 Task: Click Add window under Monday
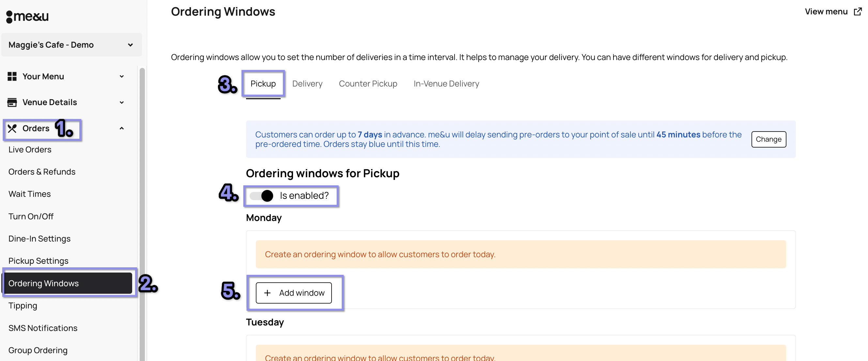[x=294, y=292]
